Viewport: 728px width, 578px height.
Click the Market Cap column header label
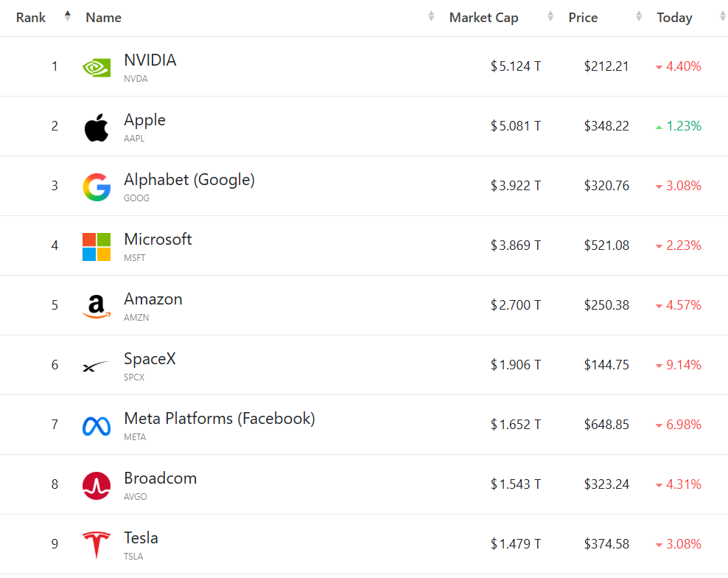tap(484, 18)
